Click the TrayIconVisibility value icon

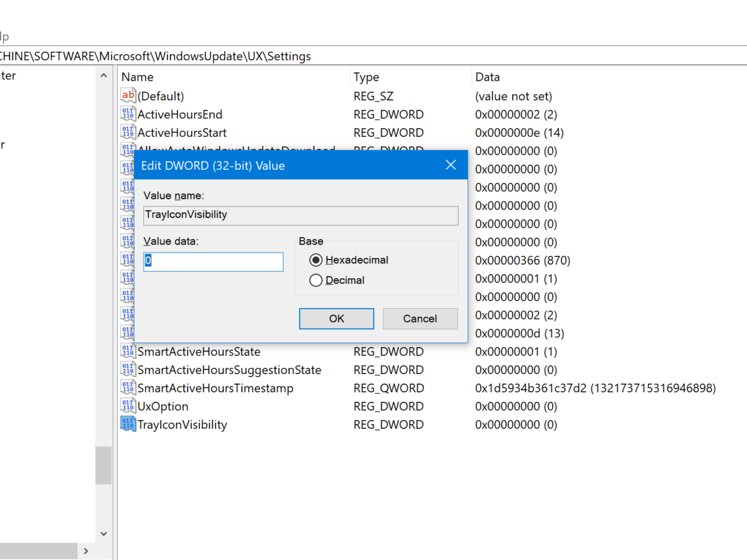pos(128,424)
